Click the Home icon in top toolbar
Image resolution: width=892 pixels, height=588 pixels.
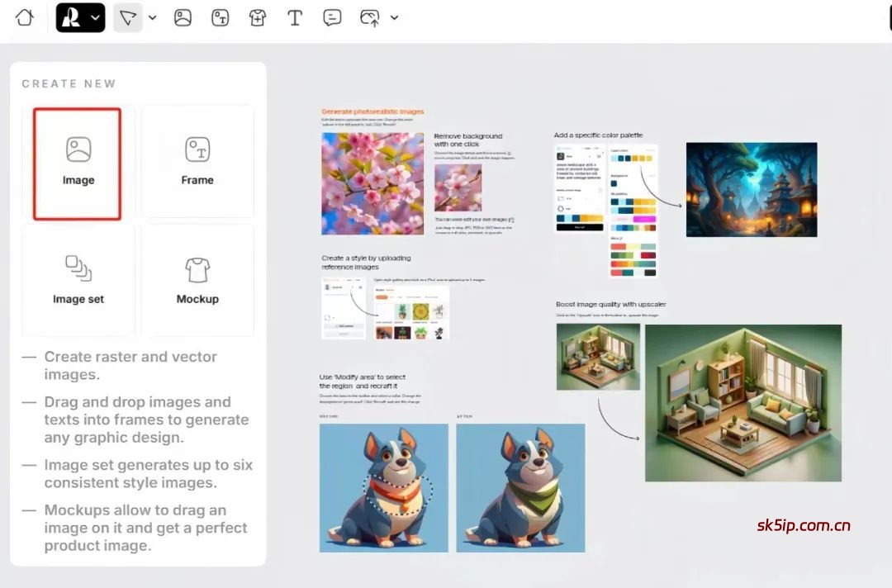tap(25, 17)
